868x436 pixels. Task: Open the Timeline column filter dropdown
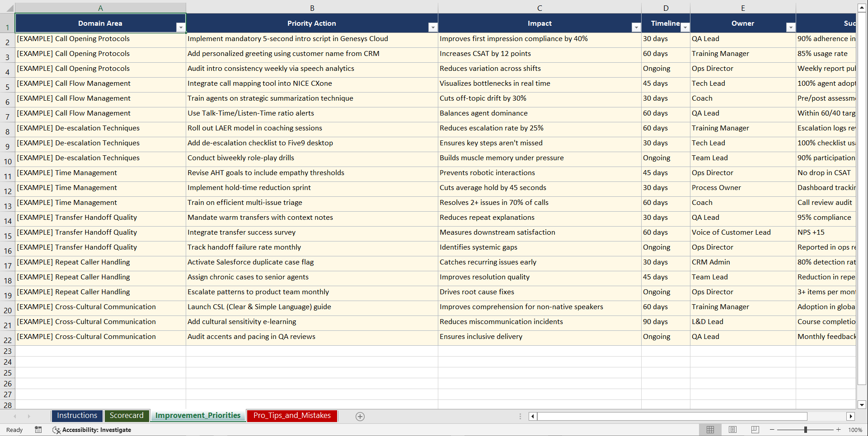[x=685, y=27]
